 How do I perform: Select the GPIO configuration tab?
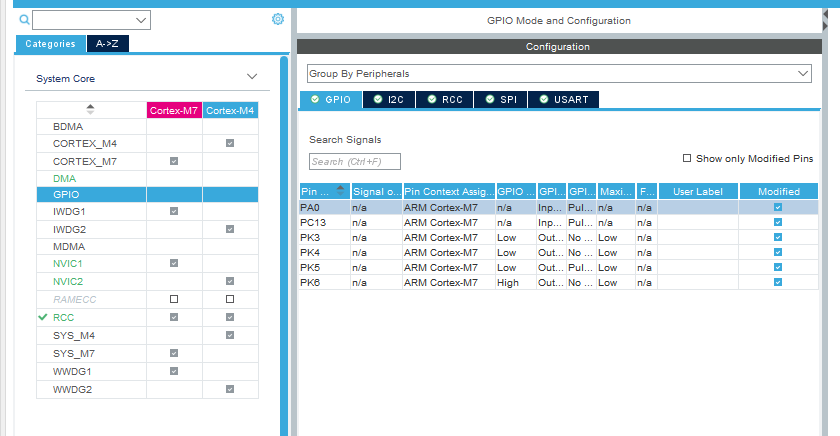pyautogui.click(x=331, y=100)
